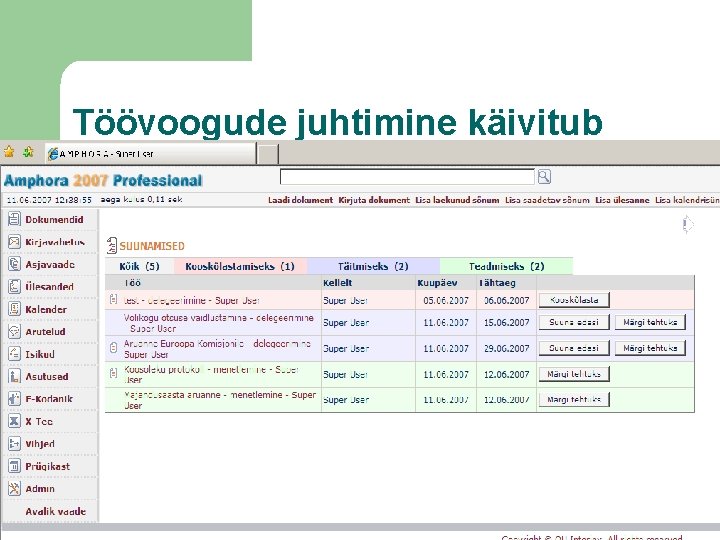
Task: Open Volikogu otsuse vaidlustamine task link
Action: tap(219, 323)
